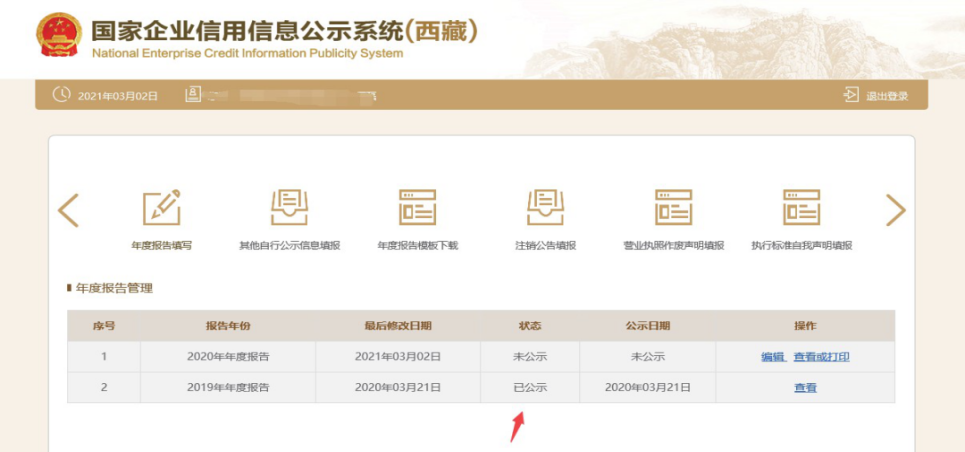The image size is (965, 452).
Task: Click the logout door icon
Action: [851, 95]
